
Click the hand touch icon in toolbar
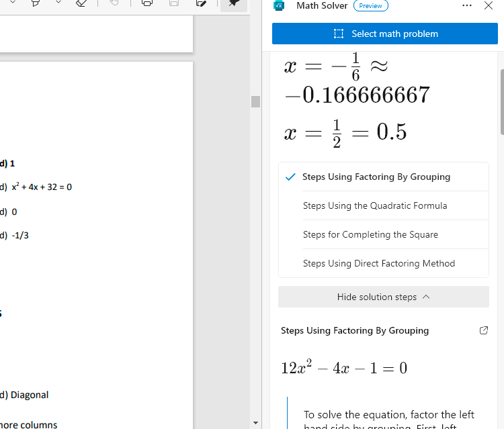[114, 3]
